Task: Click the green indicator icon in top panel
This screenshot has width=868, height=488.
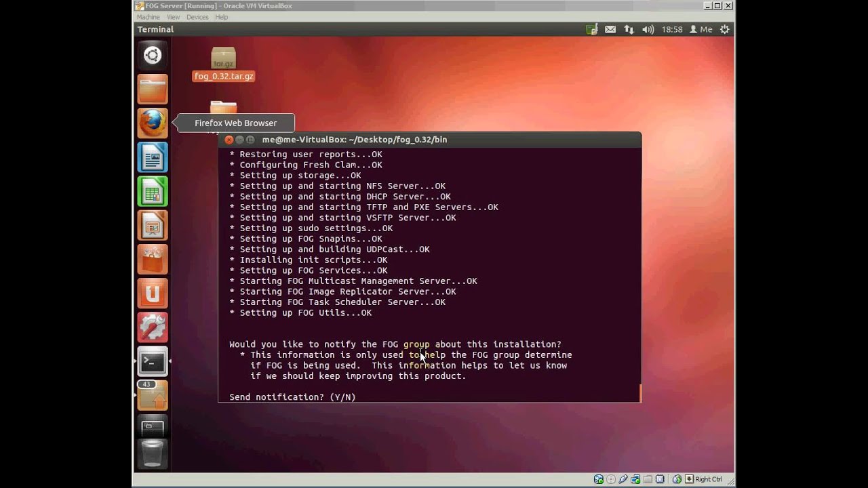Action: 592,29
